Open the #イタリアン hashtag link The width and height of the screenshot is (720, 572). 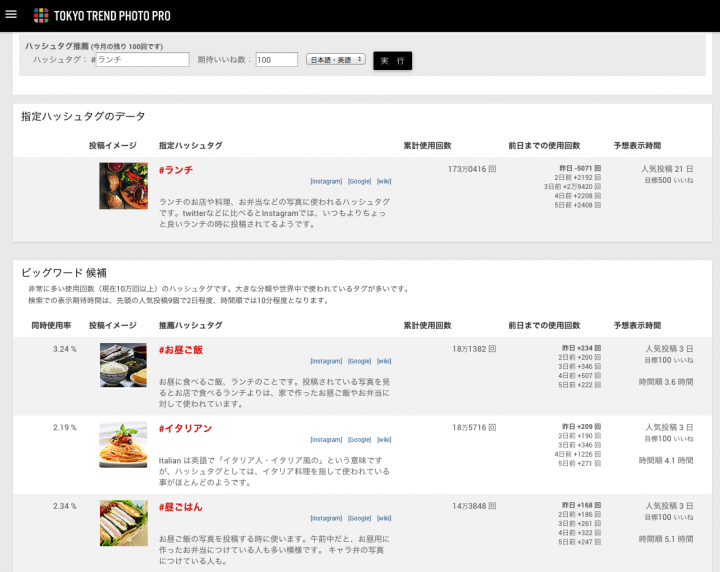(x=185, y=428)
